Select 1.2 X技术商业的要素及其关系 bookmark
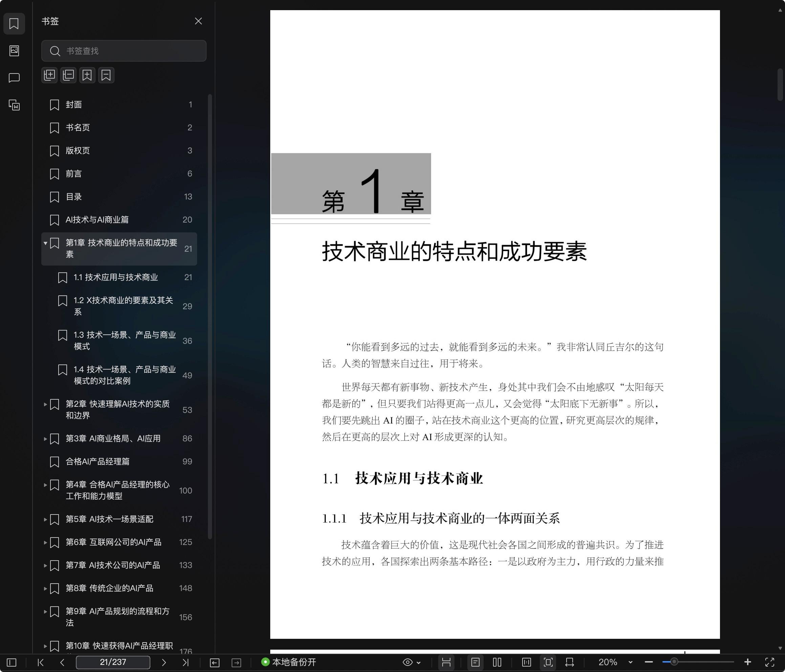Image resolution: width=785 pixels, height=672 pixels. pos(119,306)
